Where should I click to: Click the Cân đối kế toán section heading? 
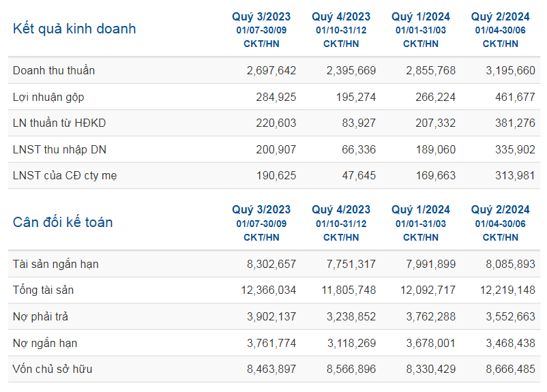(63, 222)
